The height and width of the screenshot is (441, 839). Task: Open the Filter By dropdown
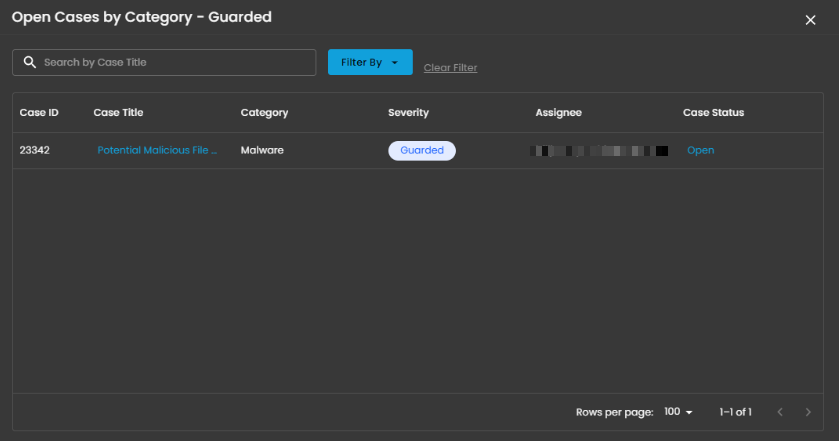tap(370, 63)
